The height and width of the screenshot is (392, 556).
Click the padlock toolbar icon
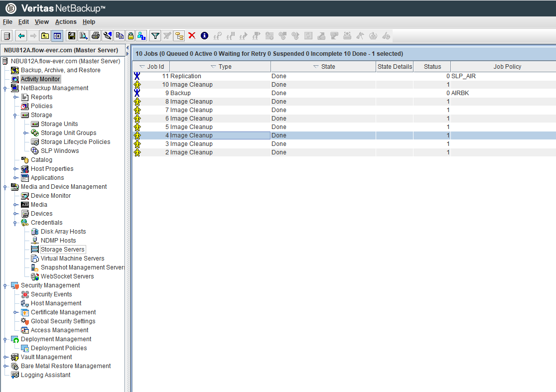pyautogui.click(x=131, y=36)
